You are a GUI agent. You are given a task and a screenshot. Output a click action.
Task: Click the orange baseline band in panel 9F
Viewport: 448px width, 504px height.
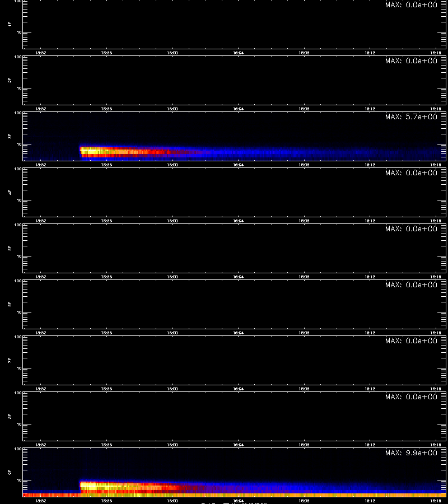click(x=234, y=495)
